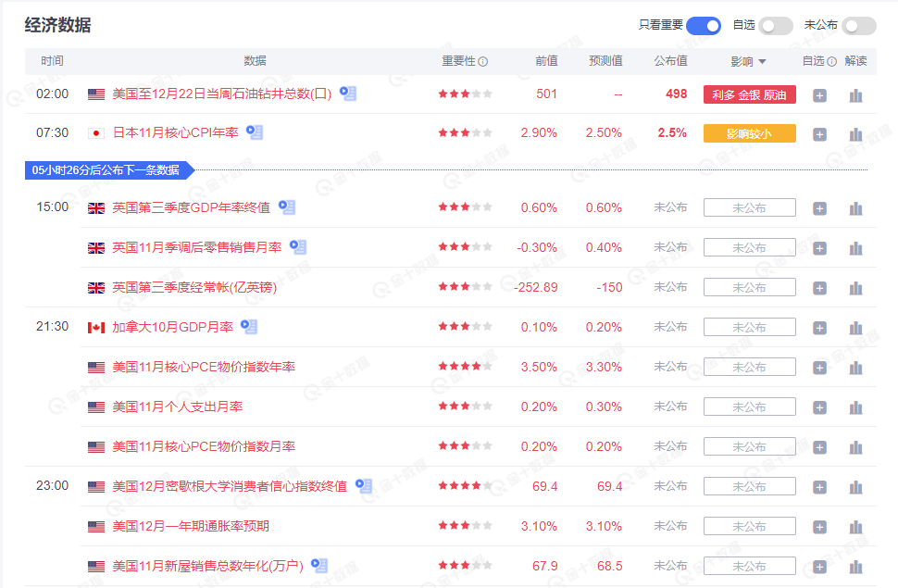Open news icon beside 日本11月核心CPI年率

tap(255, 132)
